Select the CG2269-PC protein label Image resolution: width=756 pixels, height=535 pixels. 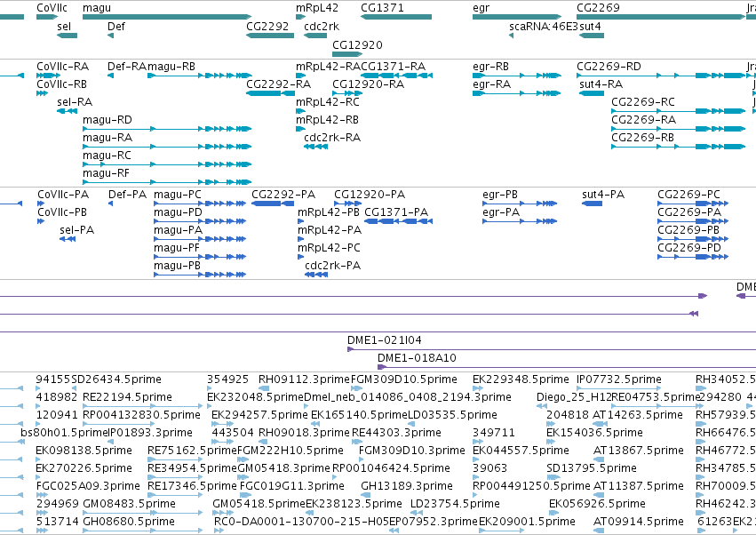point(689,195)
